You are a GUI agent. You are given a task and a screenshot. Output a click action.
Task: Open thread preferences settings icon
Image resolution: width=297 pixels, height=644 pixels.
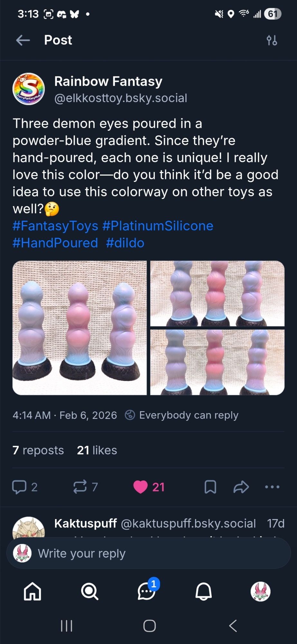(x=272, y=41)
